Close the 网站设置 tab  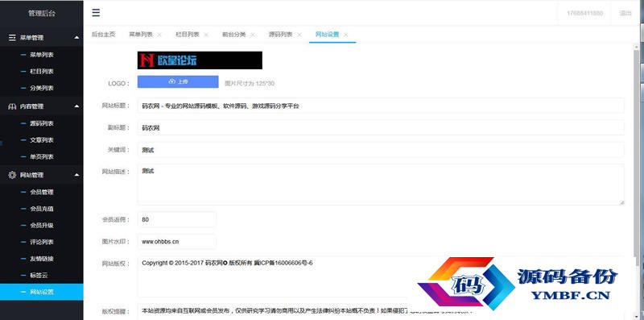pyautogui.click(x=346, y=35)
